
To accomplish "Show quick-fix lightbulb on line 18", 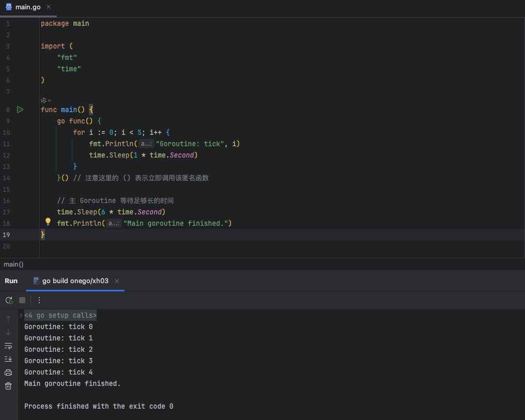I will point(48,221).
